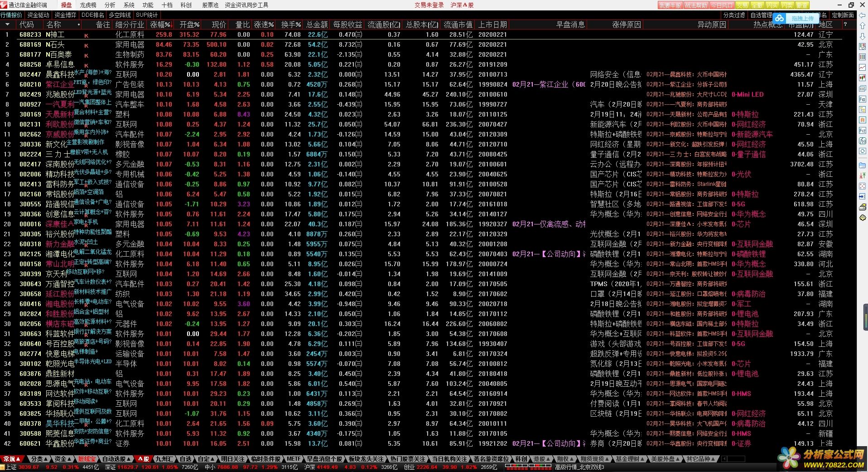
Task: Sort by the 总金额 column header
Action: [x=317, y=24]
